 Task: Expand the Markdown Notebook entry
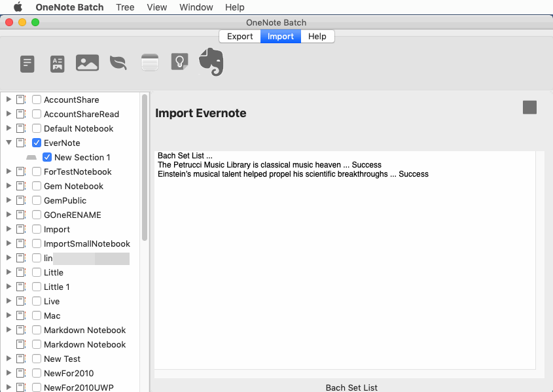click(9, 330)
